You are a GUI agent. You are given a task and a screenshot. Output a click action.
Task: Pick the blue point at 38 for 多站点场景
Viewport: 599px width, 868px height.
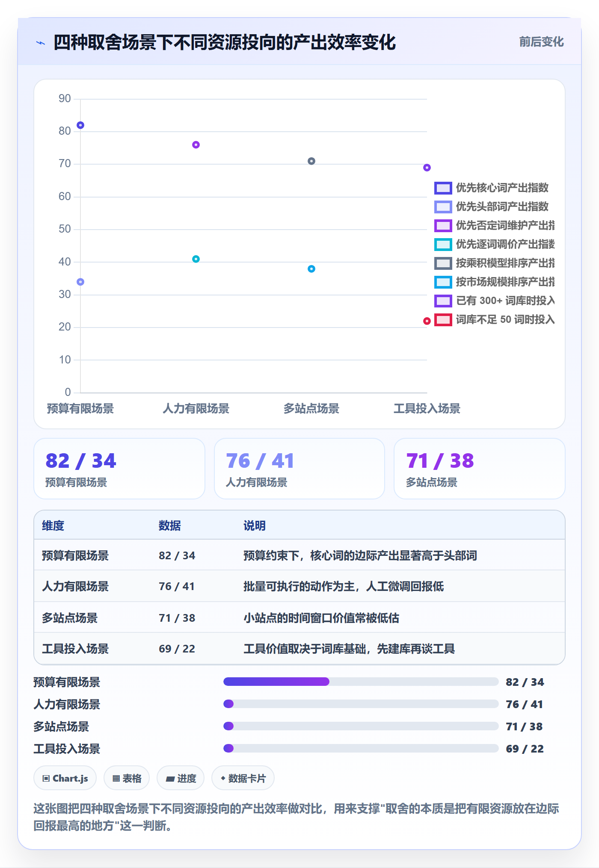pyautogui.click(x=311, y=269)
